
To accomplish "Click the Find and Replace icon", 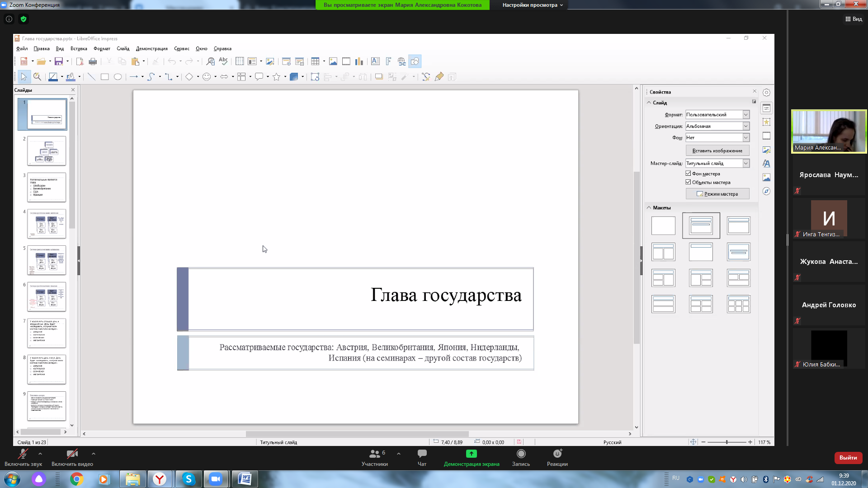I will tap(211, 61).
